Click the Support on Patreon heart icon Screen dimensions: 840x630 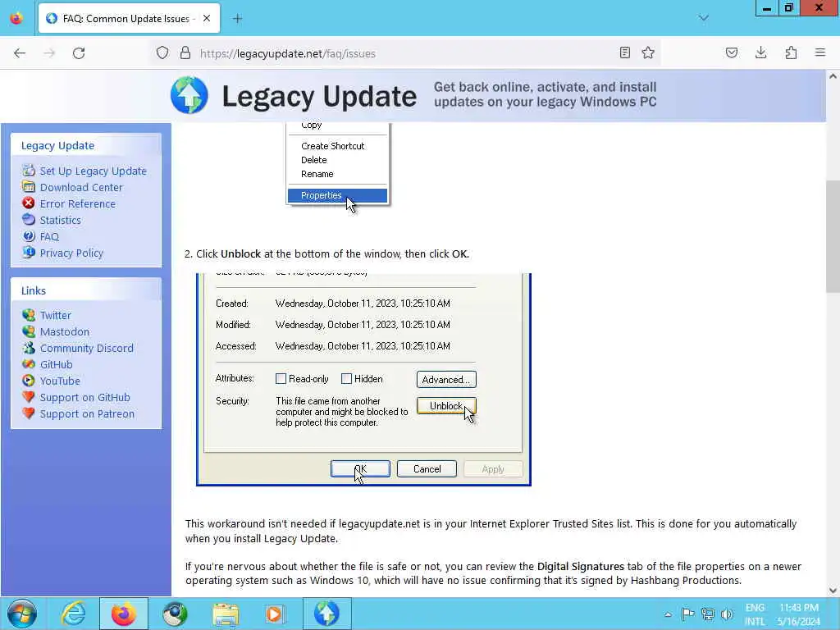(x=29, y=413)
